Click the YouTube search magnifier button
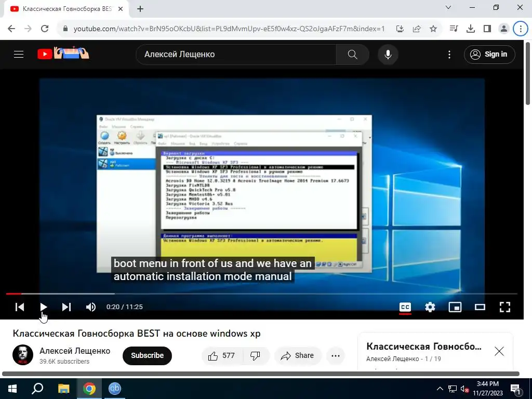Screen dimensions: 532x399 (353, 54)
